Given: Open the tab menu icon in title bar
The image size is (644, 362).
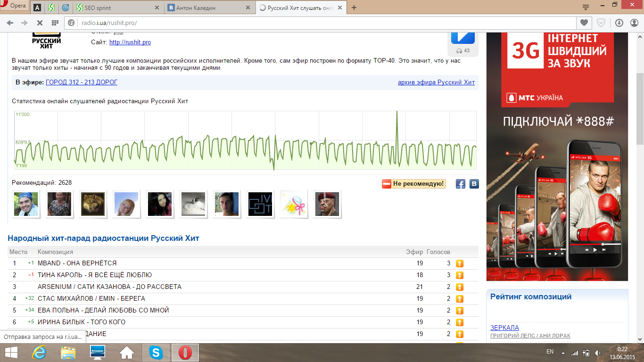Looking at the screenshot, I should pos(586,7).
